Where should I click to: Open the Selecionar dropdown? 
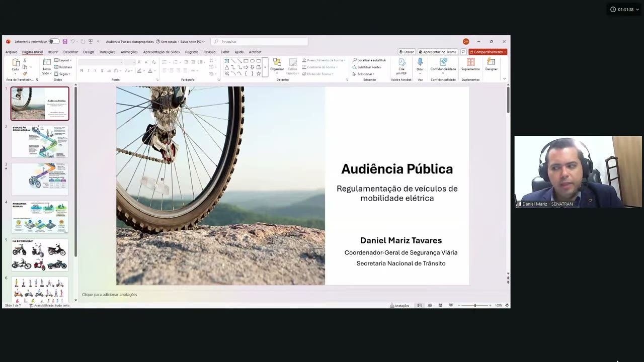[363, 74]
